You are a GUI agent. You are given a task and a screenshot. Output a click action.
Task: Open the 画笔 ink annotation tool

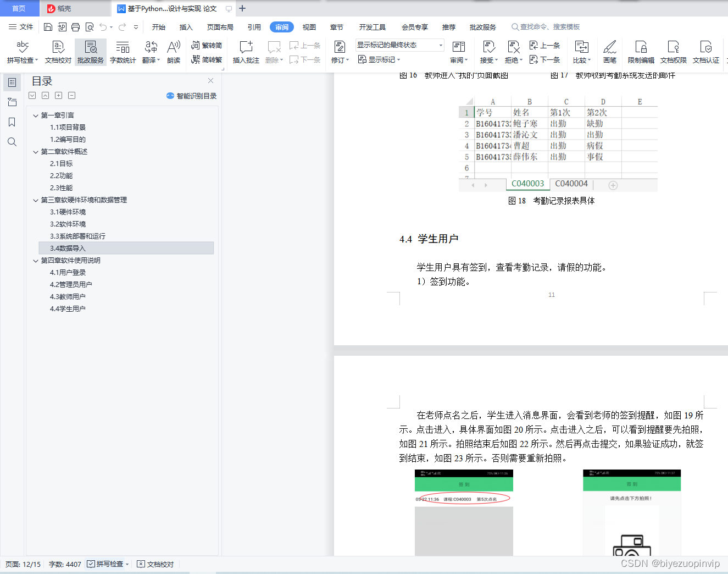610,51
